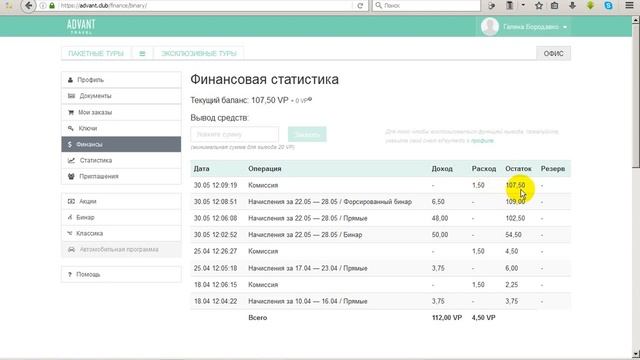Click the Операция column header
This screenshot has width=640, height=360.
pyautogui.click(x=264, y=169)
